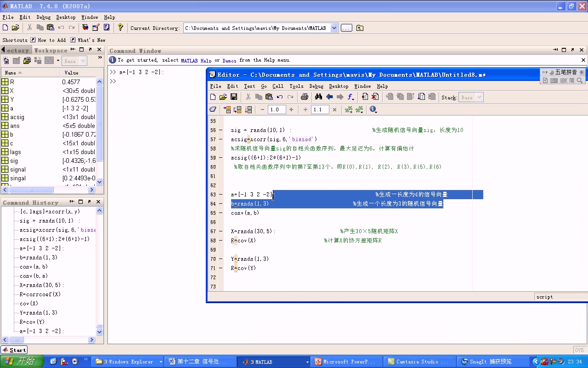Open the Editor Go menu
588x368 pixels.
[x=264, y=86]
